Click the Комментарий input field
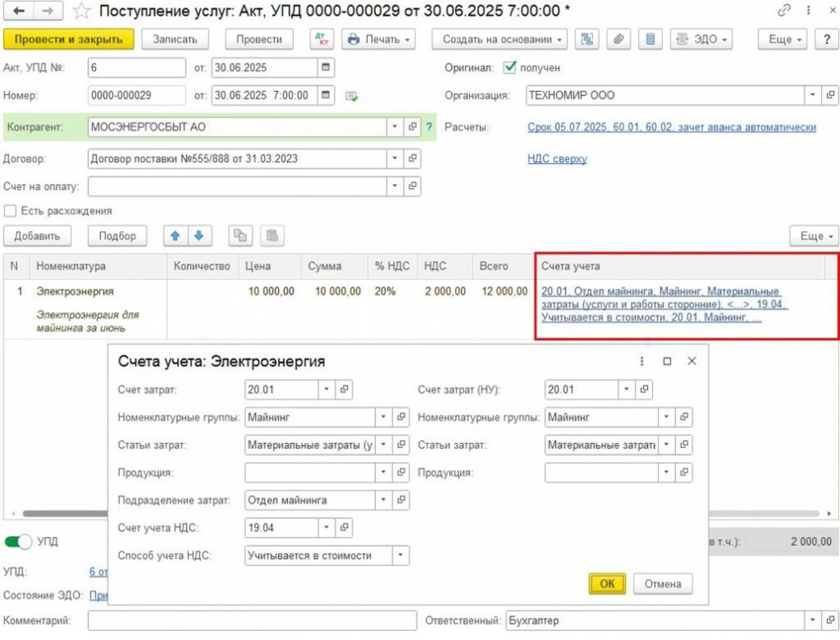Screen dimensions: 840x640 252,620
